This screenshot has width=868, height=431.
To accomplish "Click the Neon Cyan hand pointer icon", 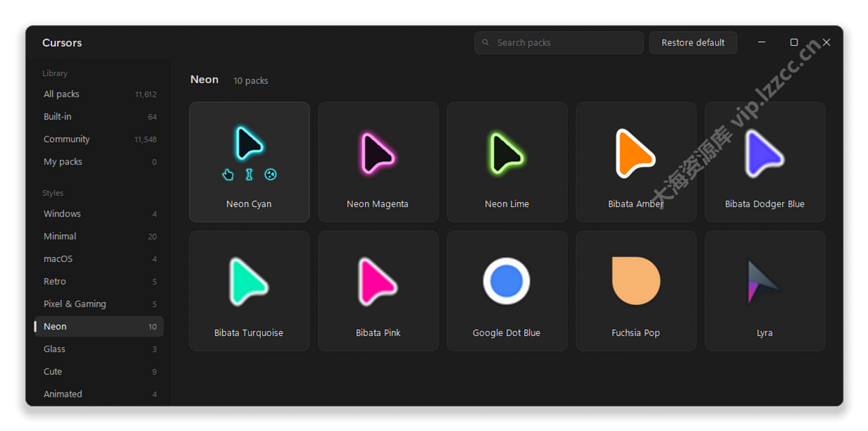I will (x=228, y=175).
